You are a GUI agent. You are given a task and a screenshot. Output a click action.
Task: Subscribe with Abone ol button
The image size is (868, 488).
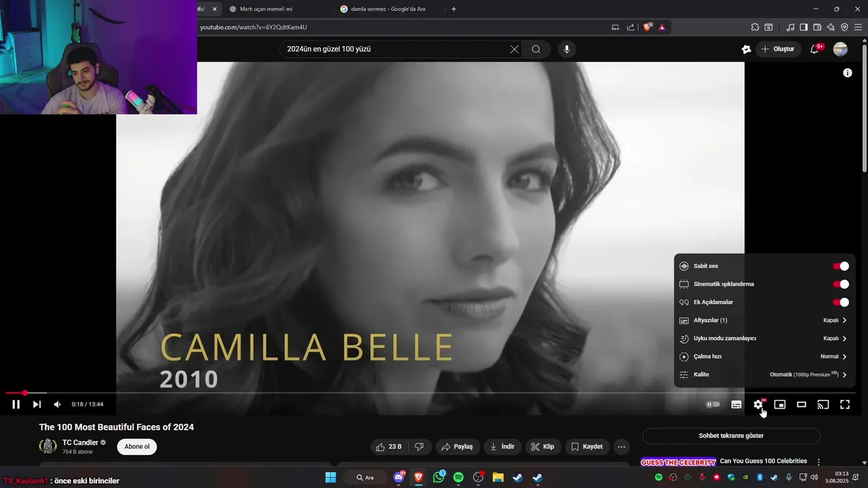pyautogui.click(x=137, y=447)
